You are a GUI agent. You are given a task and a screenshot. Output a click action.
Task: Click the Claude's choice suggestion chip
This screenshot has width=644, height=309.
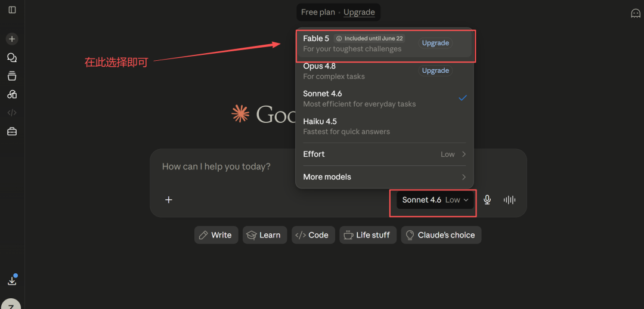[441, 235]
